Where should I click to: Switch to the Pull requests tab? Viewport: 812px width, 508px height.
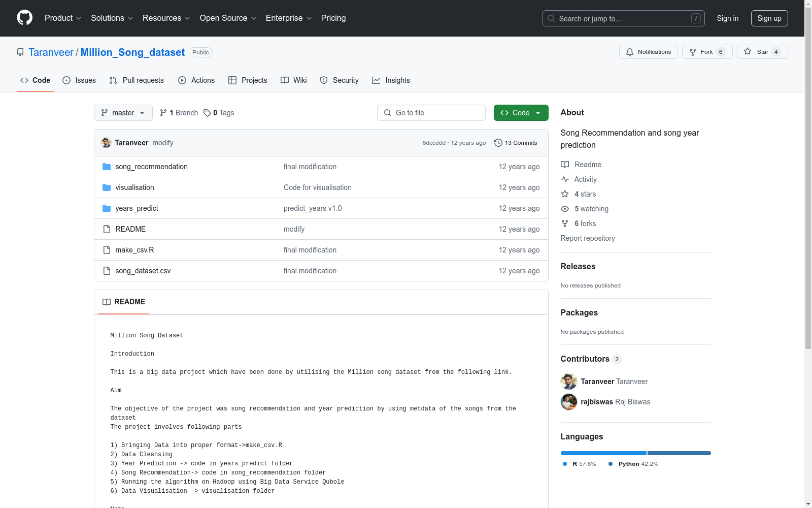(137, 80)
